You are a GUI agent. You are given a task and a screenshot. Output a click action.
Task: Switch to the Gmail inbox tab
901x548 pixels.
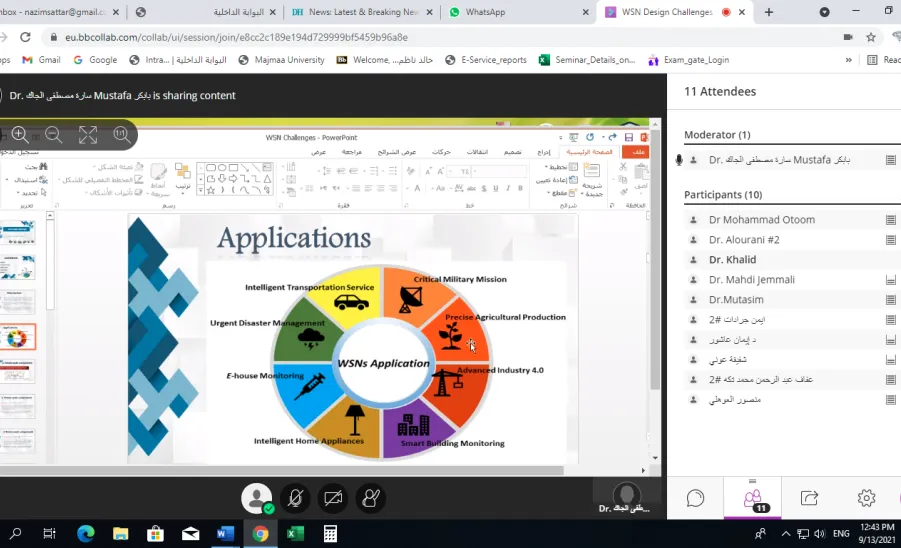[55, 12]
